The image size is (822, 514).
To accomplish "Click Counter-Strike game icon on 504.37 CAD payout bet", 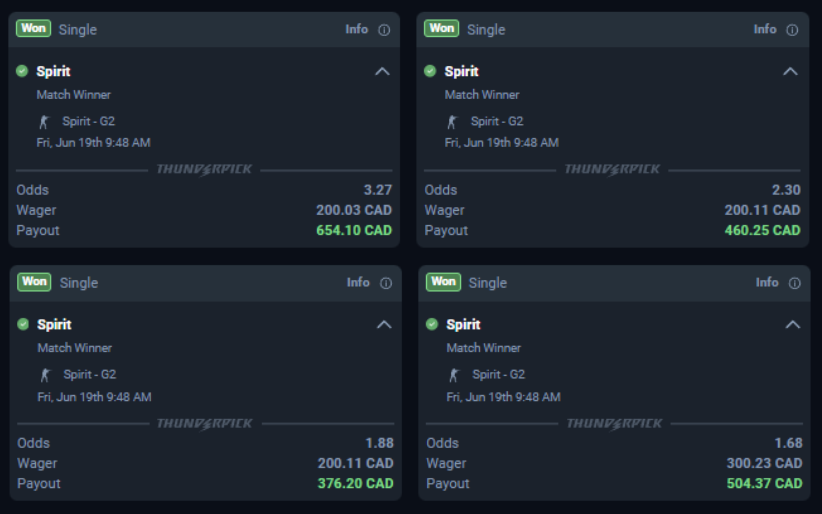I will [454, 375].
